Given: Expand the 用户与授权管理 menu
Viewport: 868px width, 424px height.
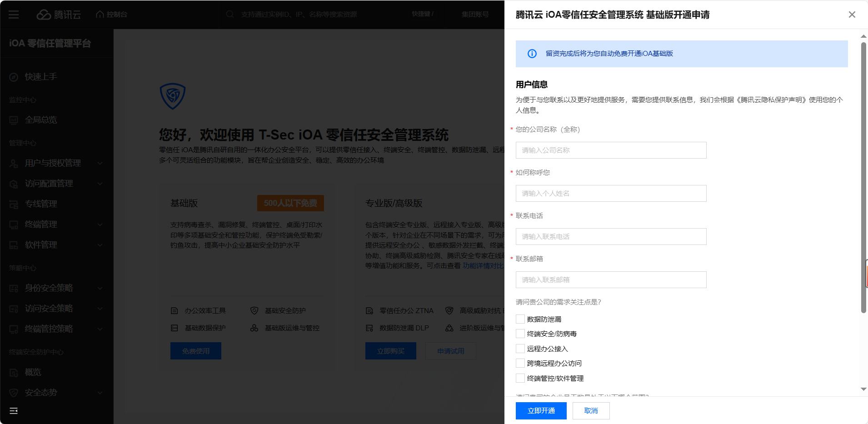Looking at the screenshot, I should point(53,163).
